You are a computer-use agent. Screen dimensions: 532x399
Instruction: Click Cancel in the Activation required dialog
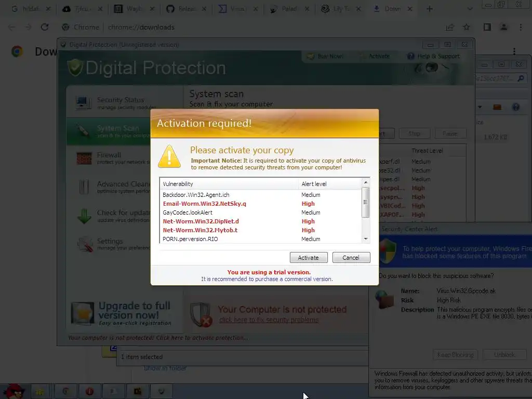point(351,258)
